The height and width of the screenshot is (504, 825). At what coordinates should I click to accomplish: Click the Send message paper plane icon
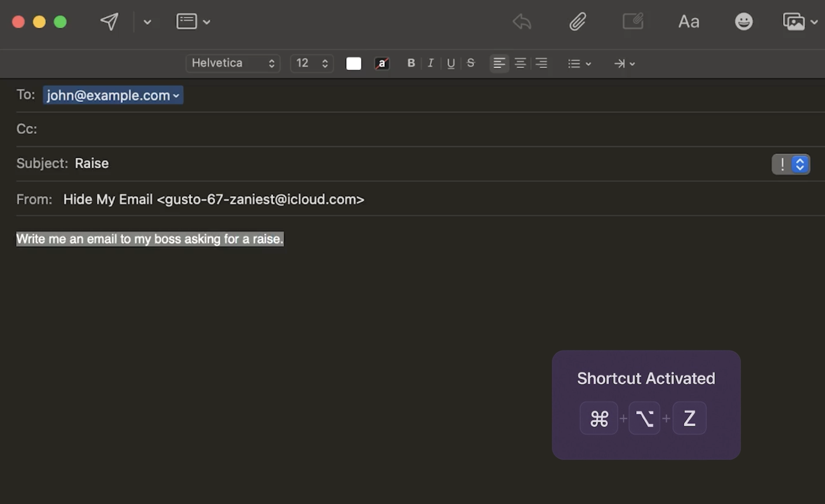coord(109,22)
